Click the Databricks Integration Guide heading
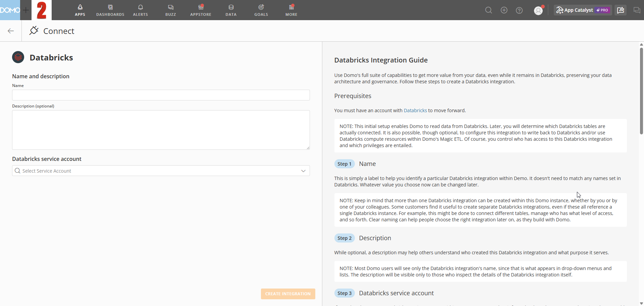The width and height of the screenshot is (644, 306). 381,60
